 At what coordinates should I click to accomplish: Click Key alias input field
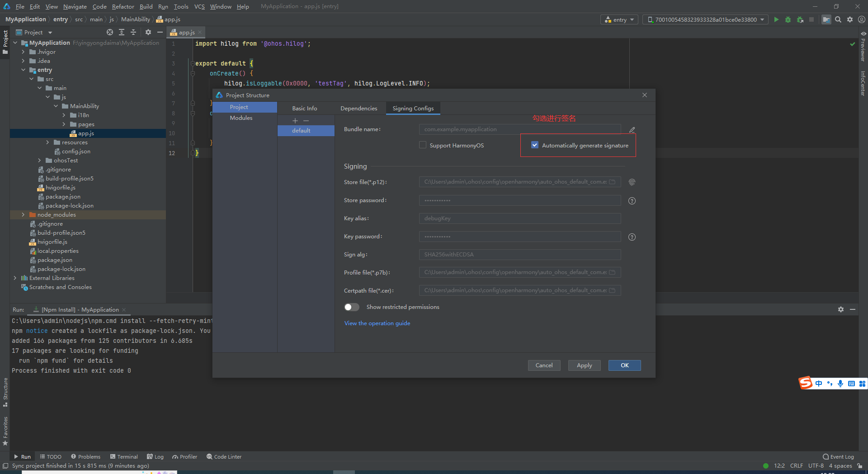tap(520, 218)
